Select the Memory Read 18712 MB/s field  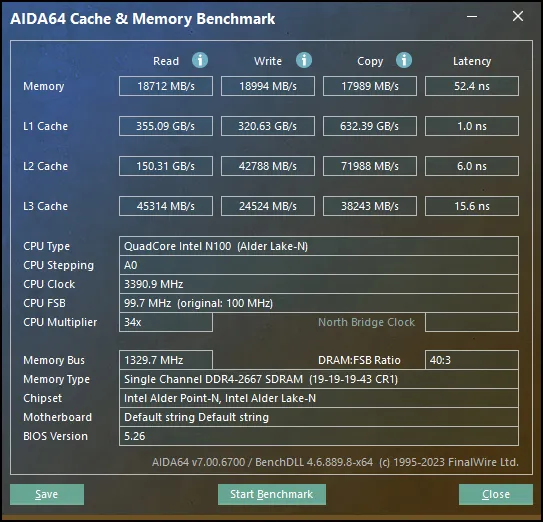(166, 86)
